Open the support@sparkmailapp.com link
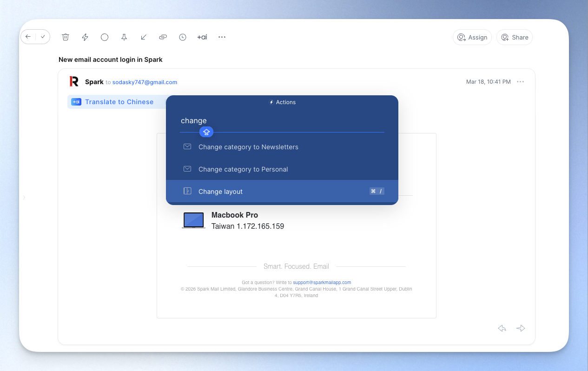The image size is (588, 371). click(322, 282)
